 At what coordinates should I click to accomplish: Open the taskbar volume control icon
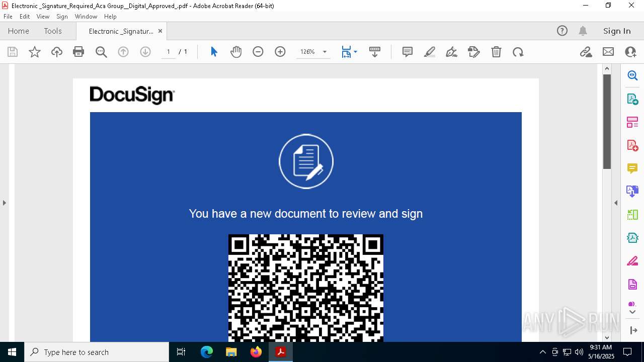point(579,352)
